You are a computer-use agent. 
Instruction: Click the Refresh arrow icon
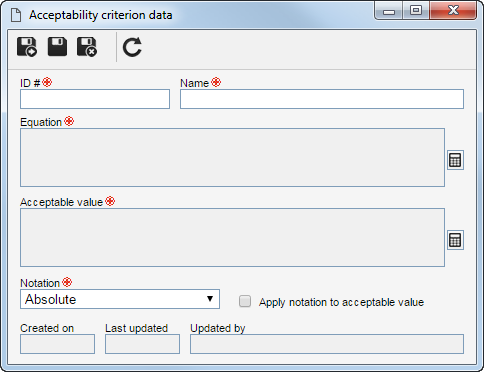(x=132, y=47)
